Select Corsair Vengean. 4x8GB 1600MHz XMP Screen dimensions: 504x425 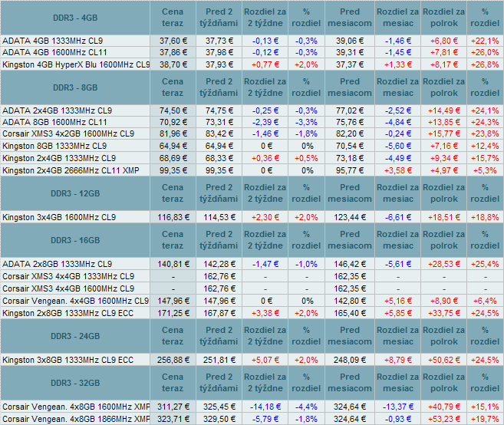[x=76, y=407]
